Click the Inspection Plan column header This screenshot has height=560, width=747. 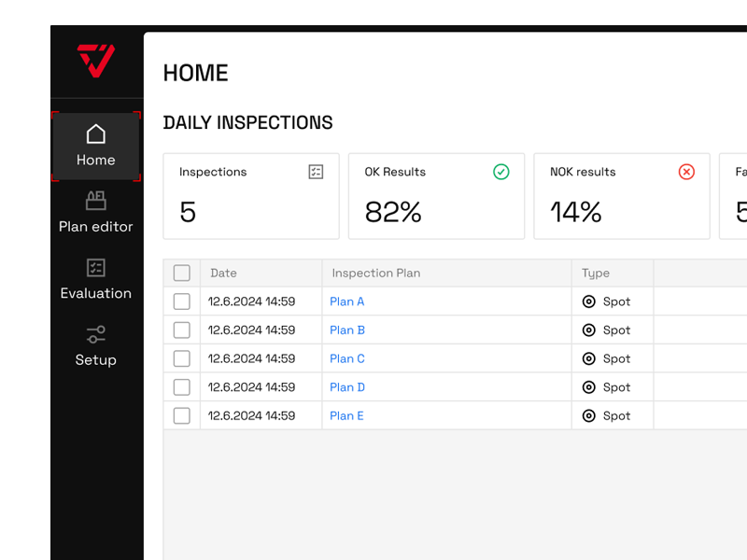tap(376, 273)
